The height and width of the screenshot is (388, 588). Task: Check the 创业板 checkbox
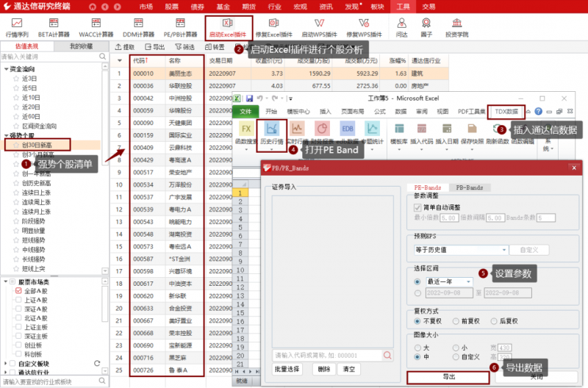click(18, 345)
